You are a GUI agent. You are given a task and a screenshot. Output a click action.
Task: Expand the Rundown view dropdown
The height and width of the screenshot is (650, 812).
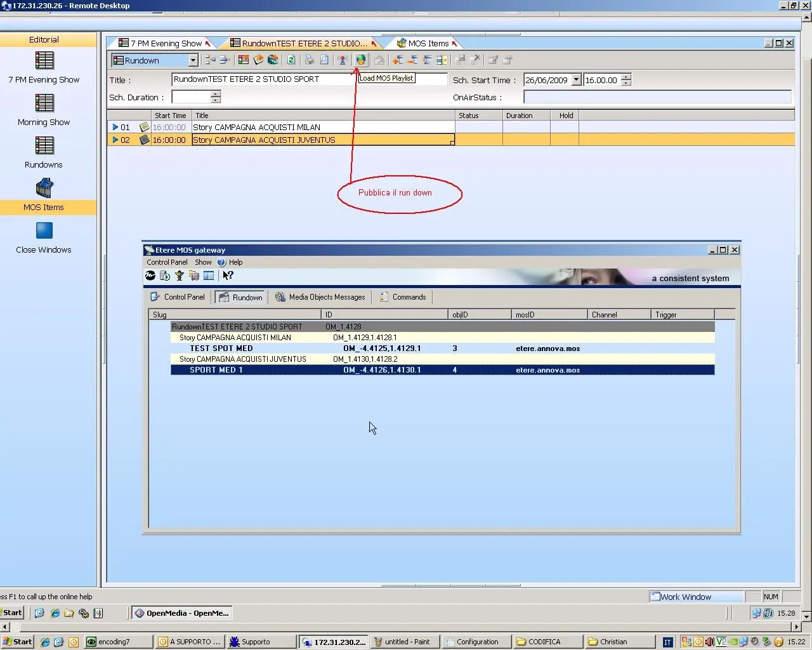pyautogui.click(x=193, y=60)
